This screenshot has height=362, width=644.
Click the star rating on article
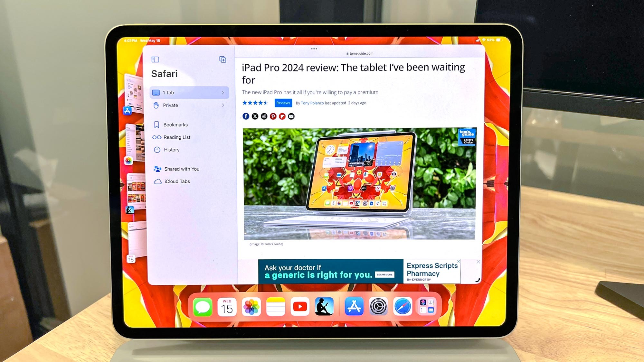click(x=255, y=103)
